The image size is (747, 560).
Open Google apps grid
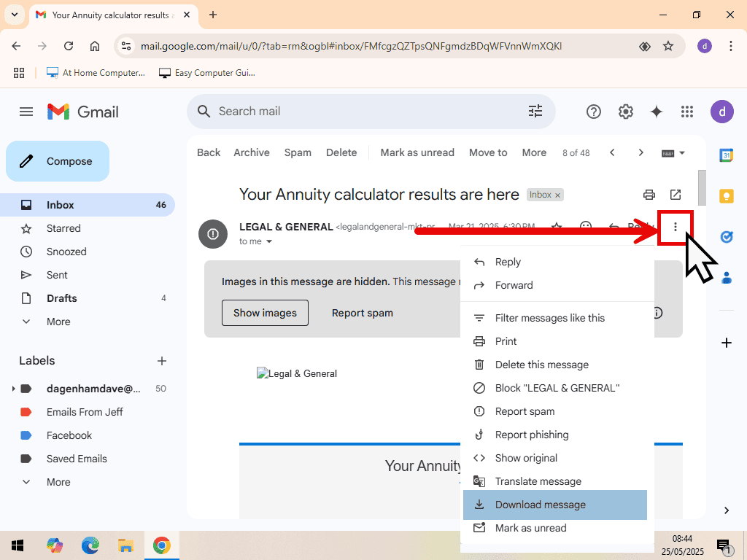point(687,112)
